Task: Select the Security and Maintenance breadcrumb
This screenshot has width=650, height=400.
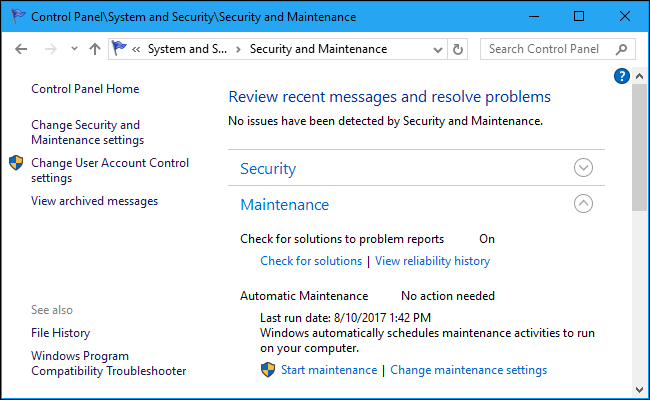Action: pos(317,49)
